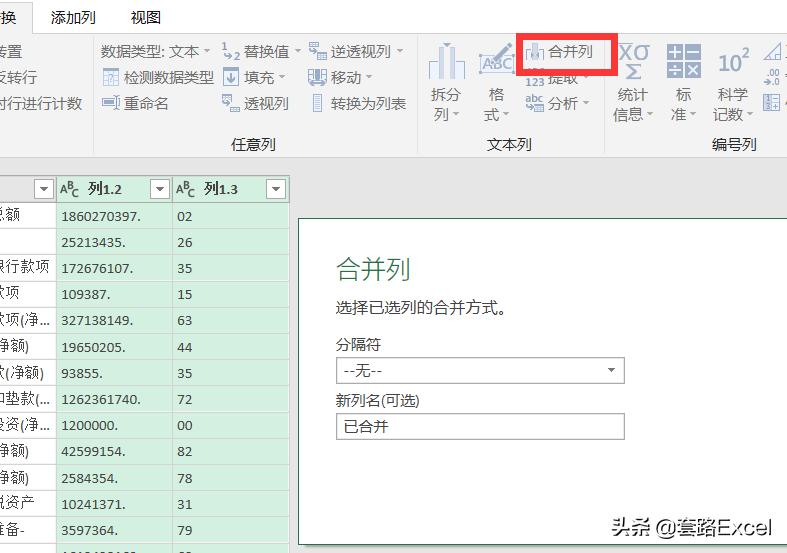Expand the 填充 dropdown arrow
787x553 pixels.
click(282, 77)
